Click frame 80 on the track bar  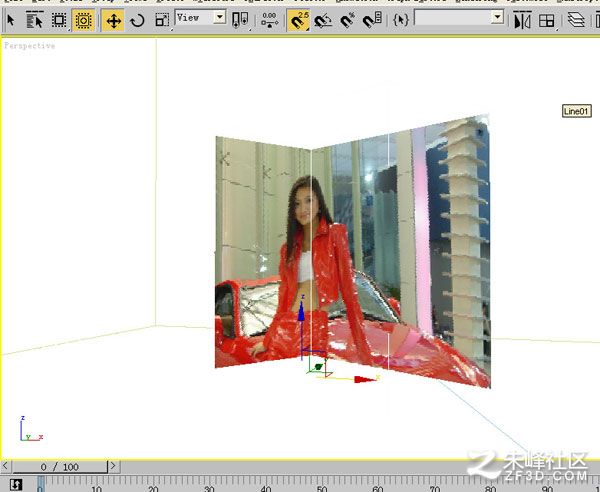pos(491,489)
